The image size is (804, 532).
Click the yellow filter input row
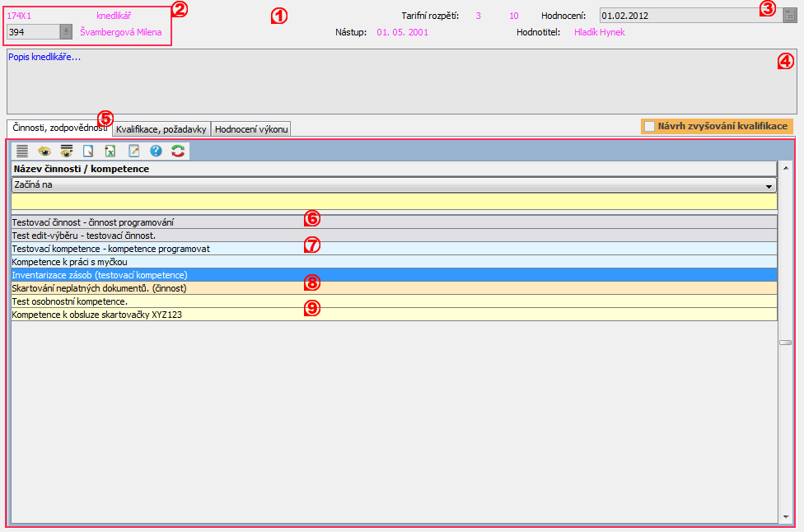393,201
